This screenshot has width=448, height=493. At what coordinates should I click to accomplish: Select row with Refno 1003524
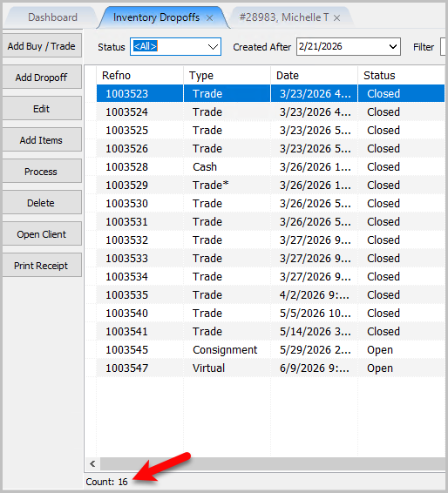(270, 112)
